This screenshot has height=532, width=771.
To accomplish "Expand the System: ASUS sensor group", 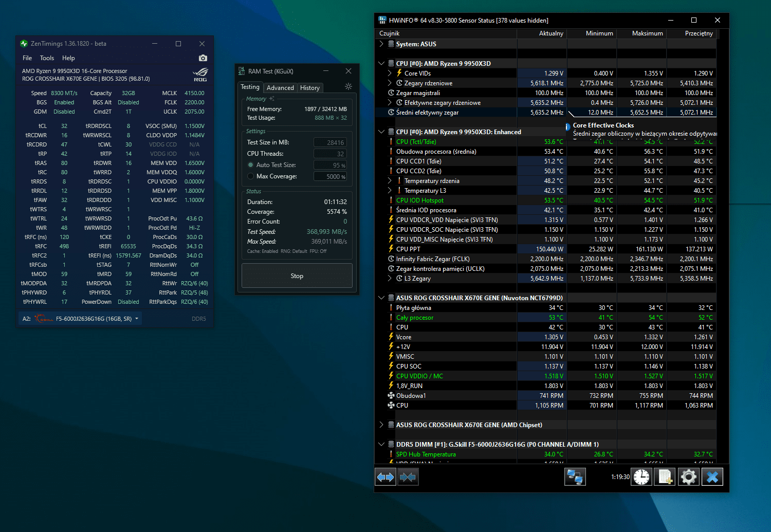I will click(381, 44).
